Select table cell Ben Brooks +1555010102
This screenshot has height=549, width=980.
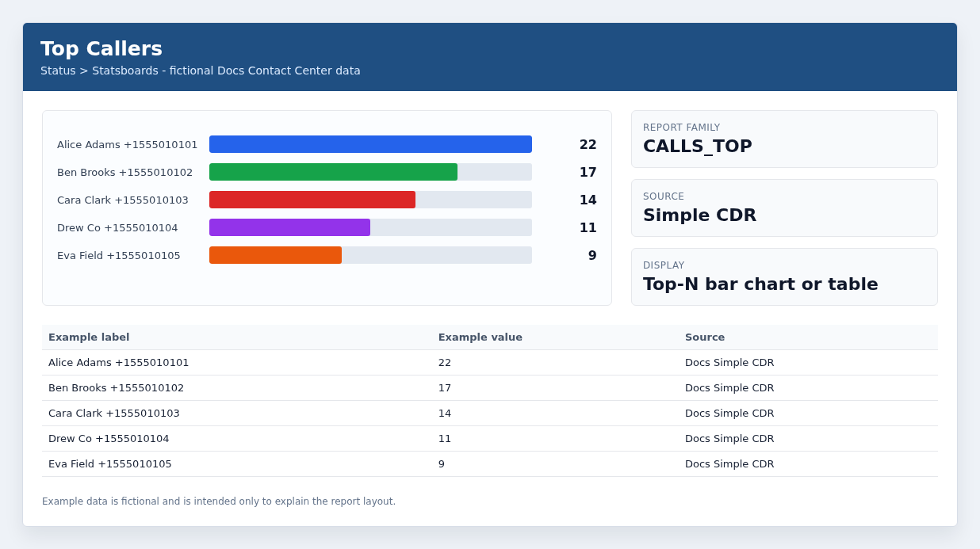(x=116, y=387)
